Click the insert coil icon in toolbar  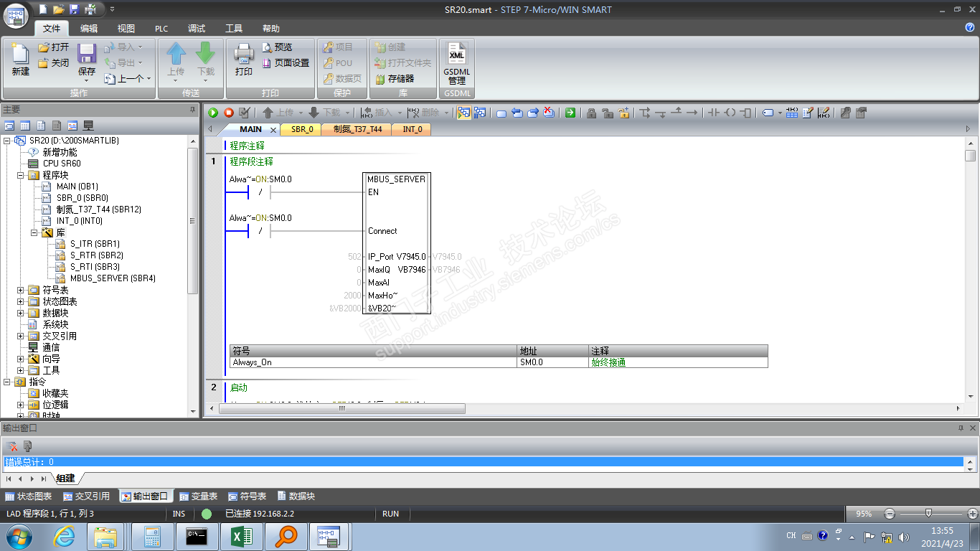[x=730, y=113]
